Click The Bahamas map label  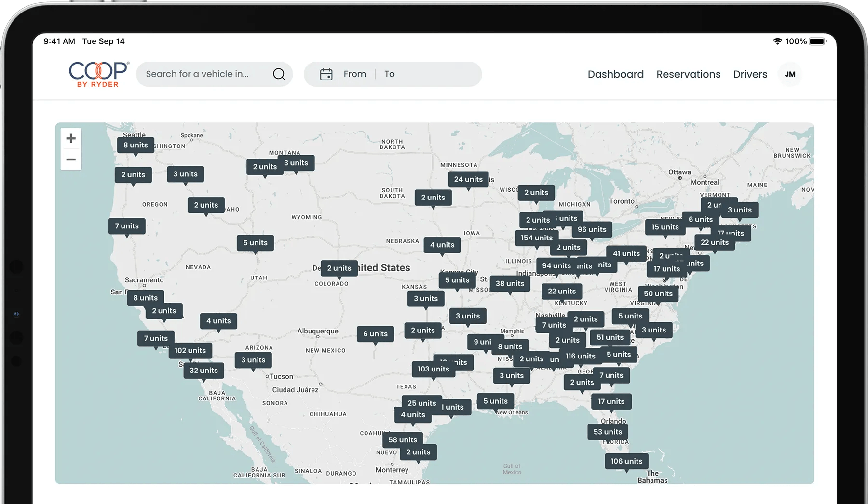click(652, 477)
